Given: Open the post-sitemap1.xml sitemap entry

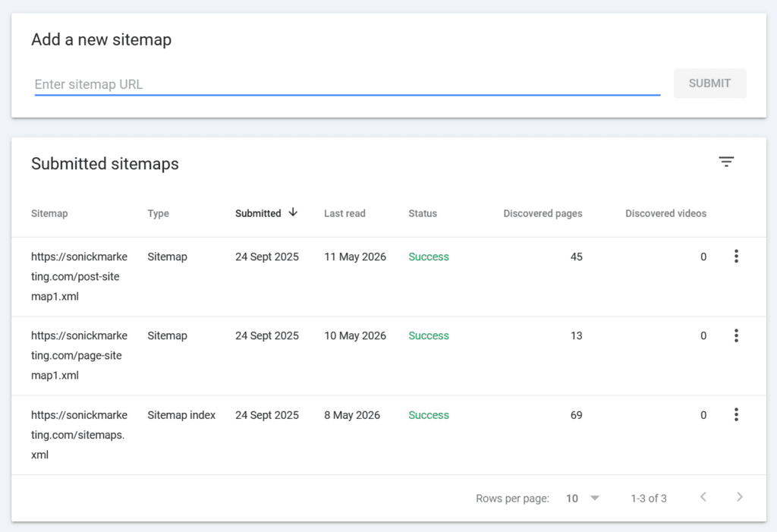Looking at the screenshot, I should pos(79,277).
